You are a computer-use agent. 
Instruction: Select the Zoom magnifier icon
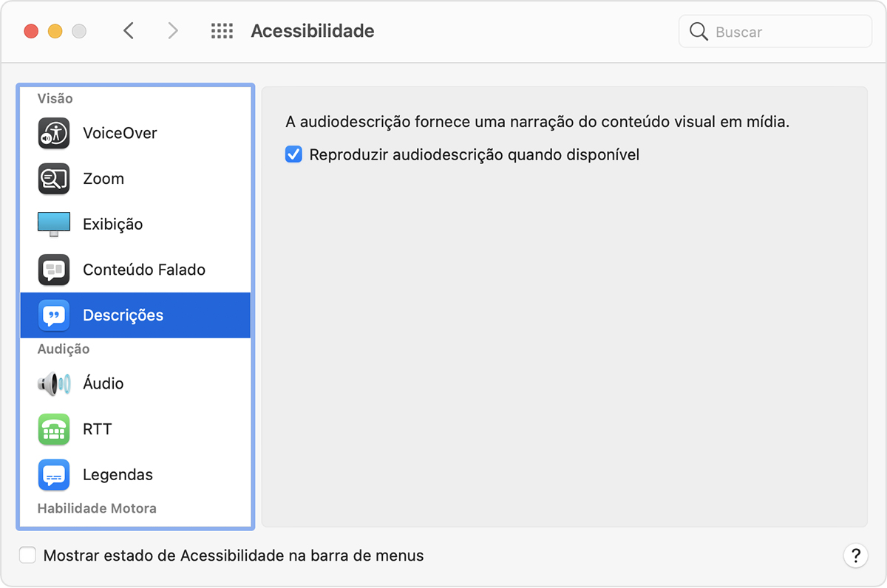point(54,179)
